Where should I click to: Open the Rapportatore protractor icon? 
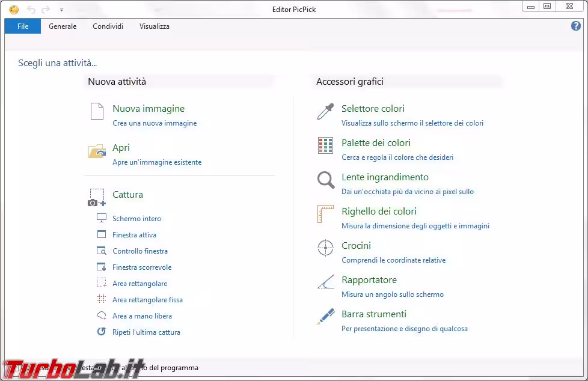pos(325,282)
